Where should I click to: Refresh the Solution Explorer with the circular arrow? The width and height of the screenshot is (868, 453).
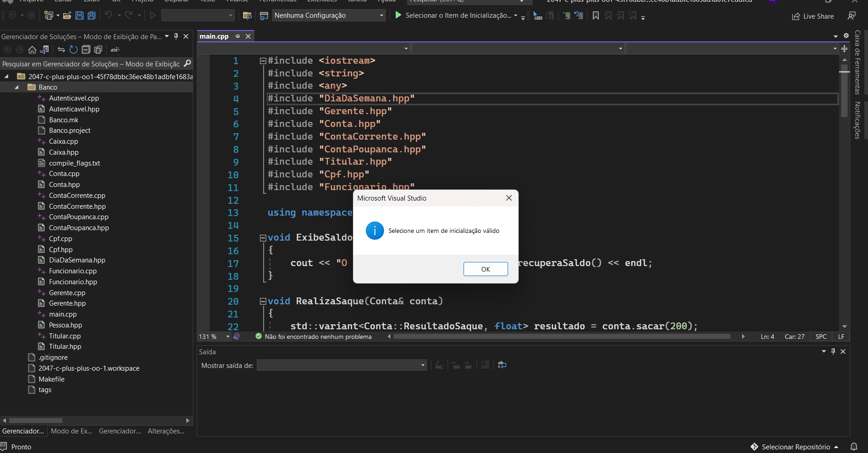pos(73,50)
